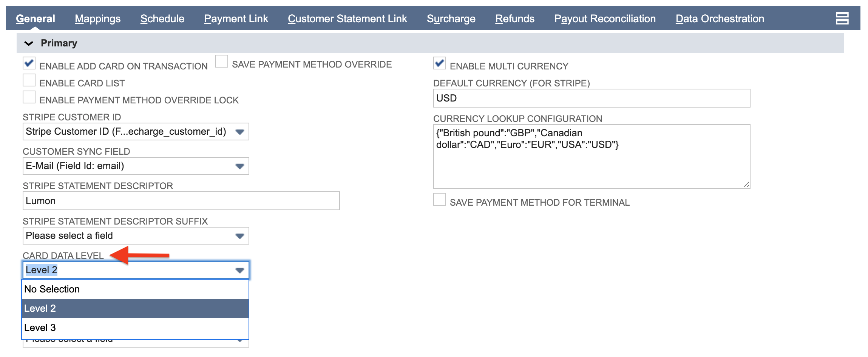Screen dimensions: 868x357
Task: Expand the Customer Sync Field dropdown
Action: (x=239, y=166)
